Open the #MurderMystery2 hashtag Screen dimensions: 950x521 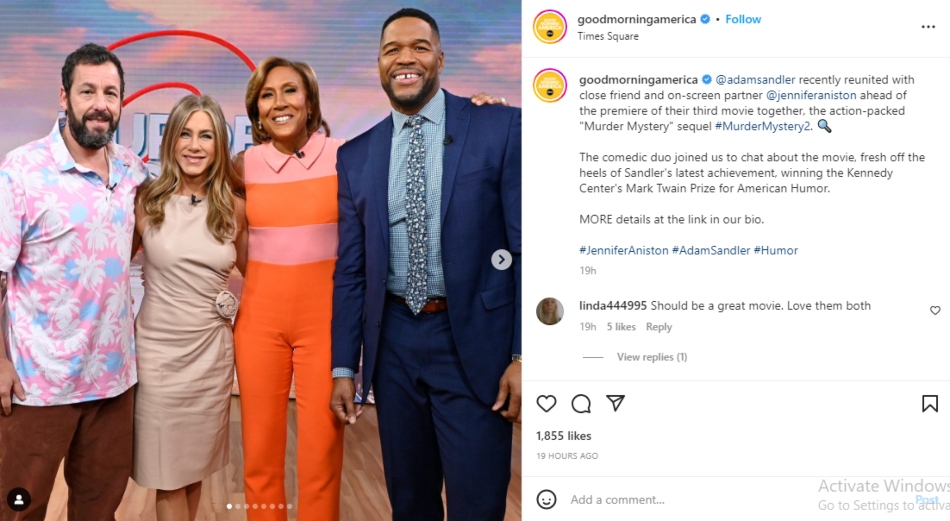click(762, 126)
